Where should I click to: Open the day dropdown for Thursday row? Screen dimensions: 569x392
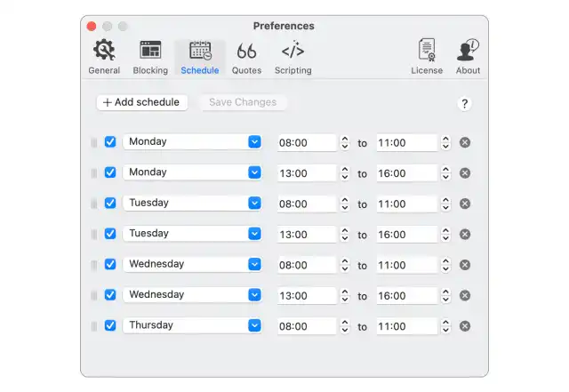(x=254, y=325)
